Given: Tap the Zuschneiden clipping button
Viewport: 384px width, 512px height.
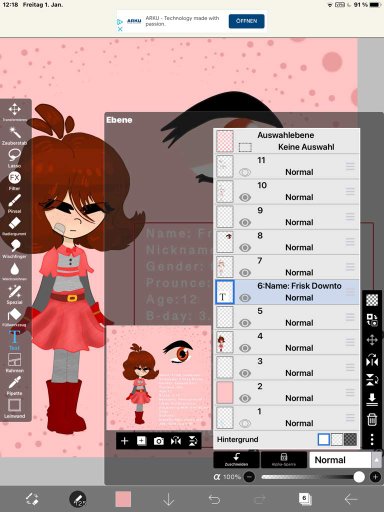Looking at the screenshot, I should click(x=236, y=460).
